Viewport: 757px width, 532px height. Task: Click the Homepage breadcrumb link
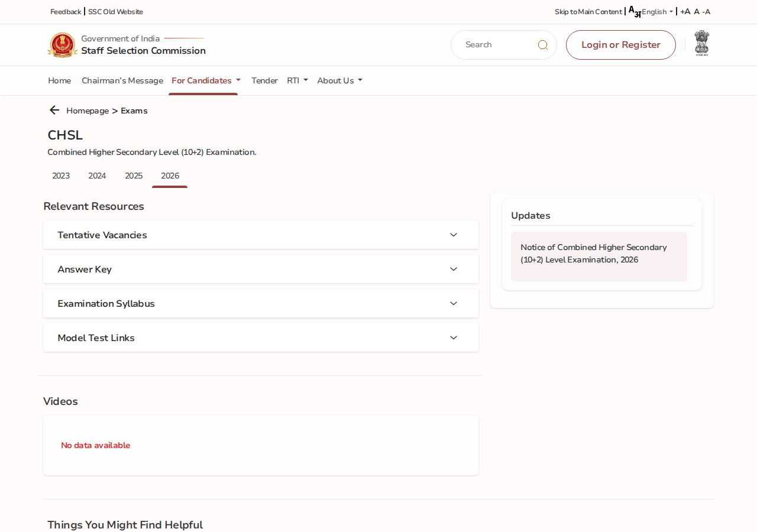(88, 111)
